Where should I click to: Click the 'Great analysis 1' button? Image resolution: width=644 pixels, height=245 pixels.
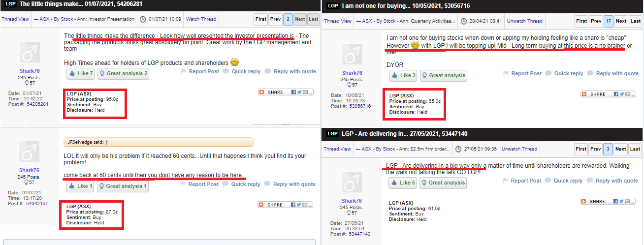tap(123, 186)
